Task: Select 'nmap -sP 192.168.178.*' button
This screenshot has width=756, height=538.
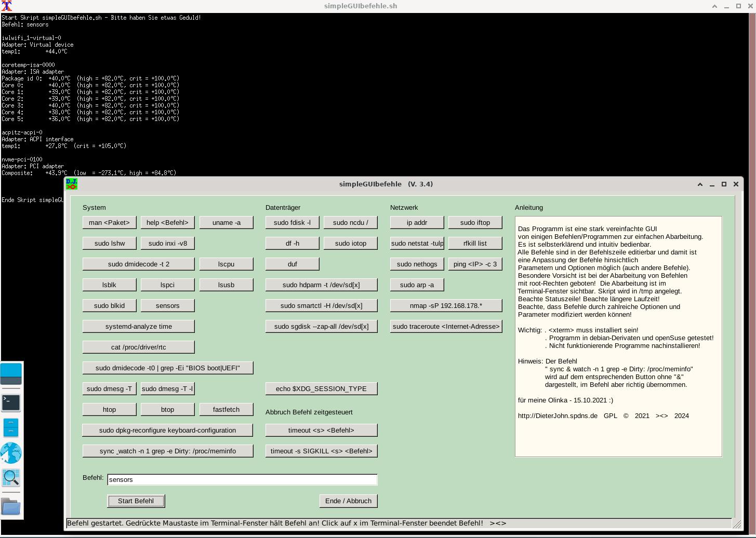Action: (446, 305)
